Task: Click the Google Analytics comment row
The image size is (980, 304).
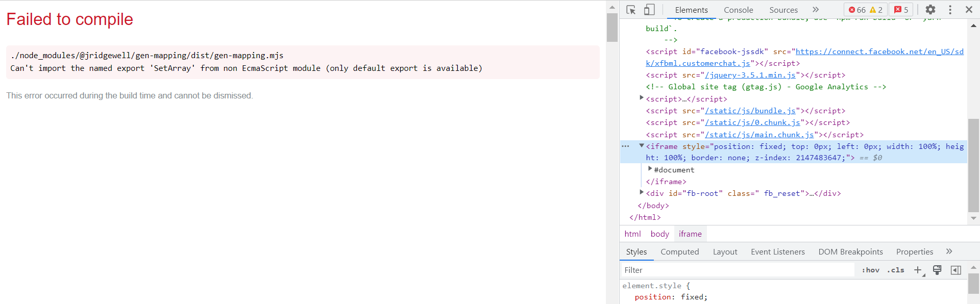Action: 766,87
